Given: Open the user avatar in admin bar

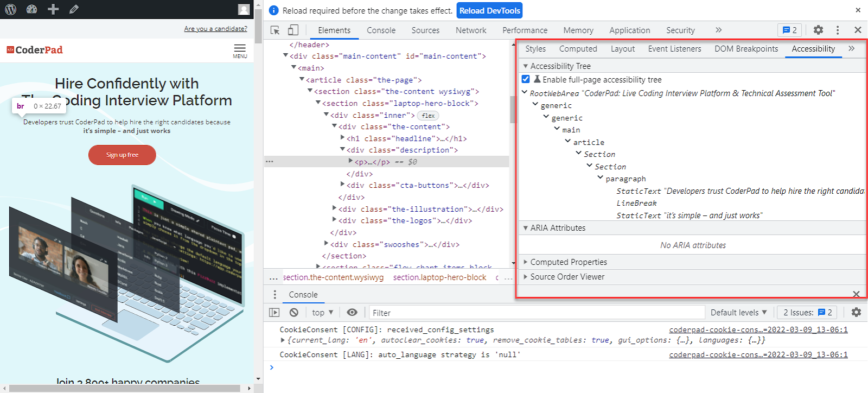Looking at the screenshot, I should pos(244,9).
